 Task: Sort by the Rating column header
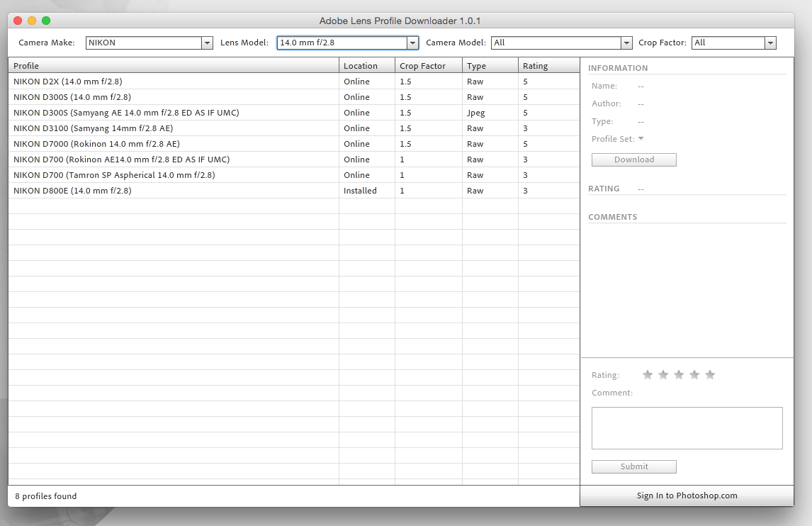pos(548,66)
